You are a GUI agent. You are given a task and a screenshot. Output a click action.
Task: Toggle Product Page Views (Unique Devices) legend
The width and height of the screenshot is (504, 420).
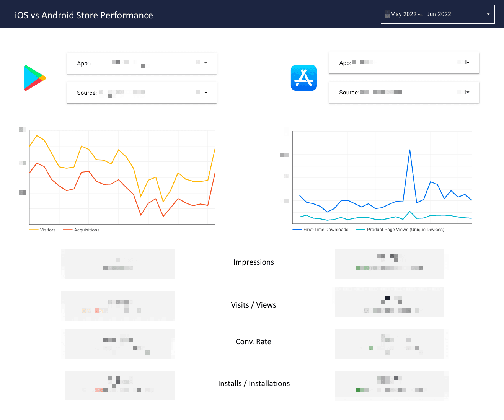coord(400,230)
